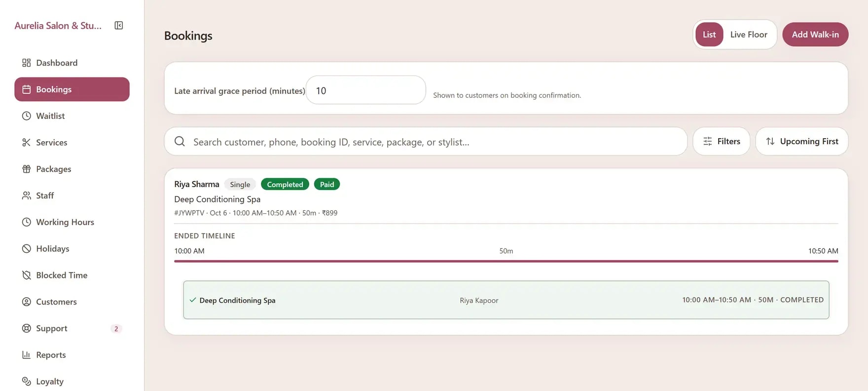The height and width of the screenshot is (391, 868).
Task: Navigate to Customers
Action: coord(72,302)
